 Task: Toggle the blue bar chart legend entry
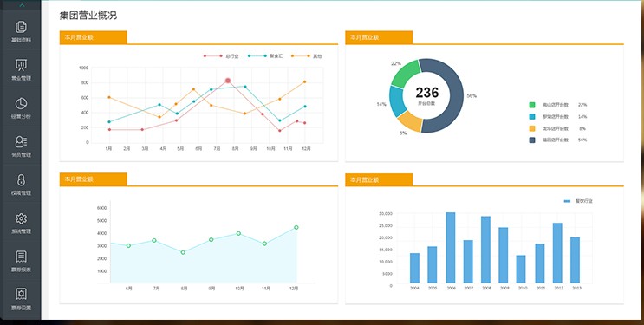click(x=578, y=201)
